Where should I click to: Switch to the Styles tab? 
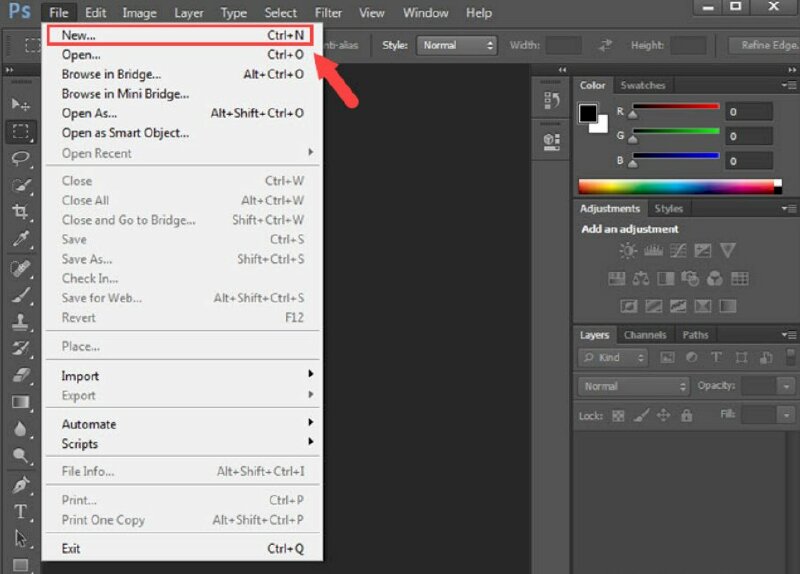pyautogui.click(x=668, y=208)
